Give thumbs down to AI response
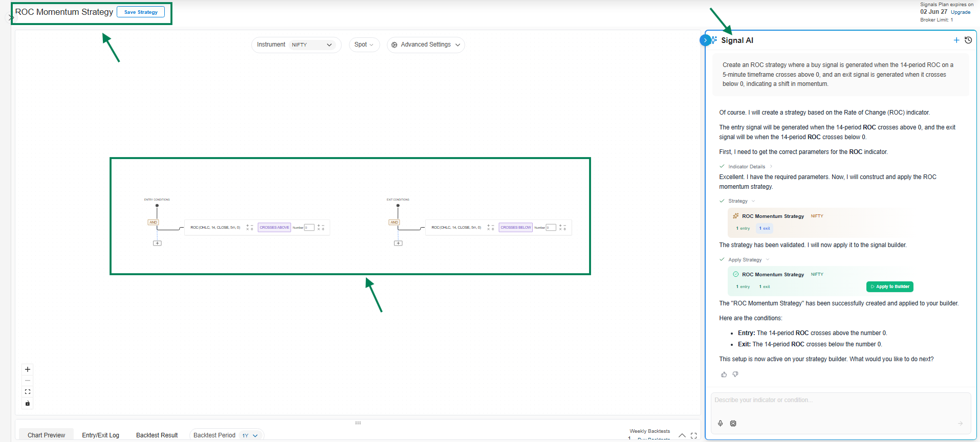This screenshot has height=442, width=980. [x=735, y=374]
